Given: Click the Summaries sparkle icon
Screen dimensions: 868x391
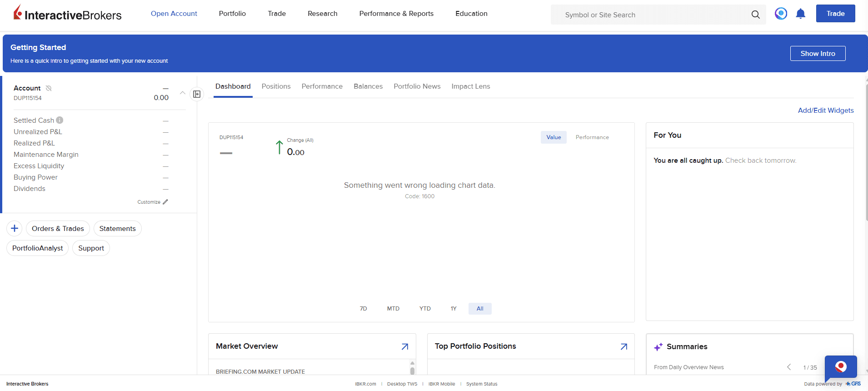Looking at the screenshot, I should coord(658,347).
